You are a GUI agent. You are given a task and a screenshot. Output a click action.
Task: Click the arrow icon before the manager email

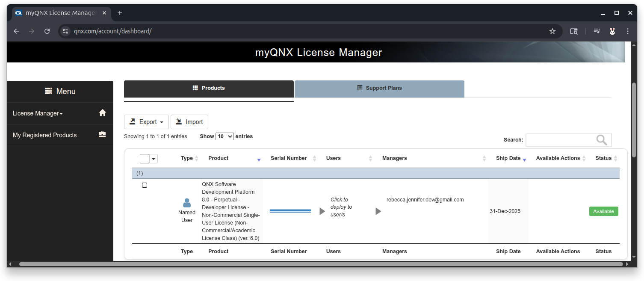coord(378,211)
